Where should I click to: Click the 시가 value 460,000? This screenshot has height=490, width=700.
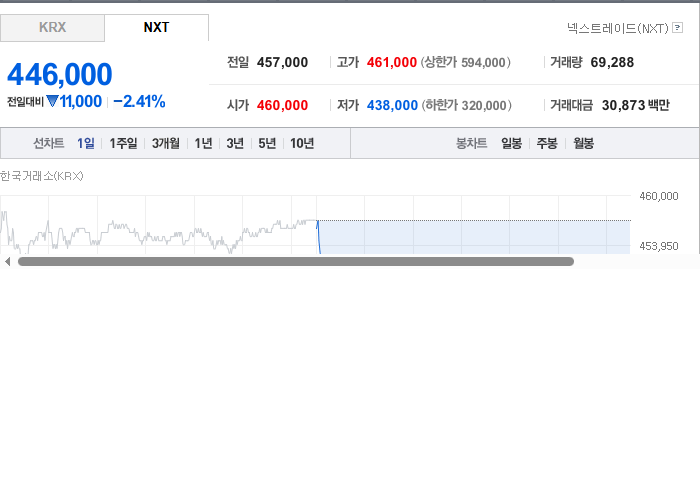tap(282, 105)
